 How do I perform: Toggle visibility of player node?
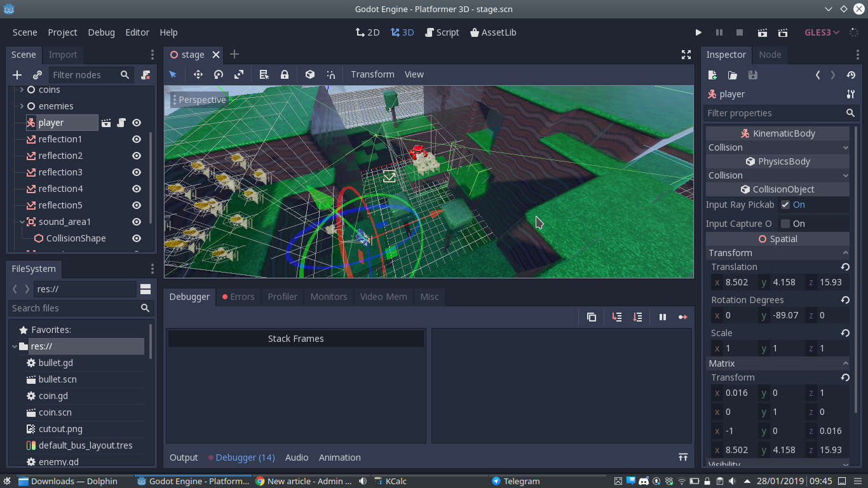click(x=137, y=123)
